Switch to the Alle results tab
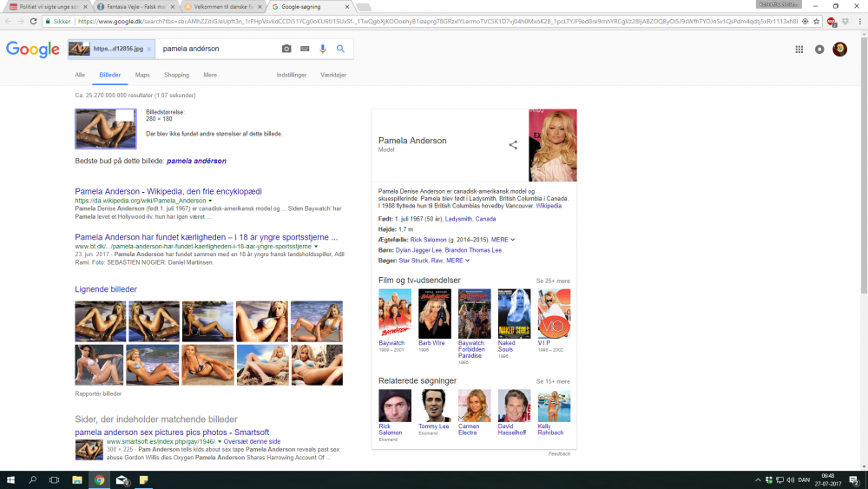The width and height of the screenshot is (868, 489). click(x=80, y=76)
